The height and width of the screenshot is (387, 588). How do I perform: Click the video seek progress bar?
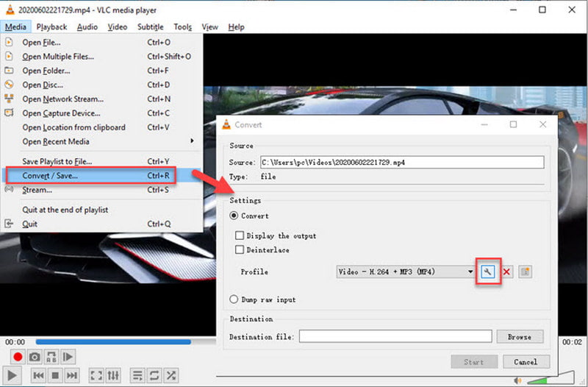[126, 341]
